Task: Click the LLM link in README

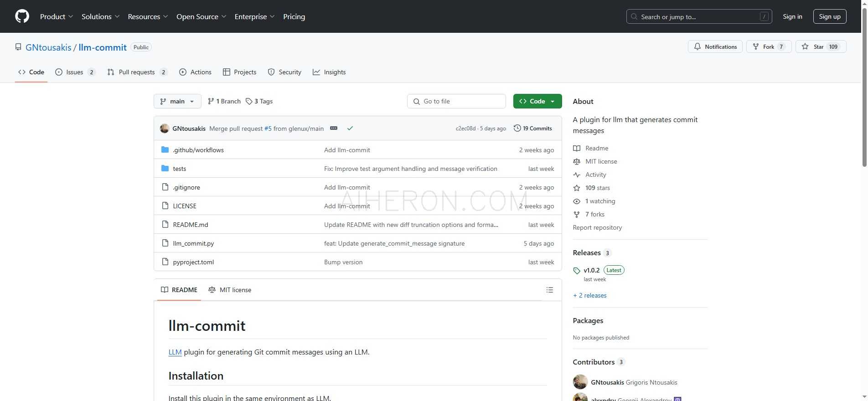Action: [x=175, y=352]
